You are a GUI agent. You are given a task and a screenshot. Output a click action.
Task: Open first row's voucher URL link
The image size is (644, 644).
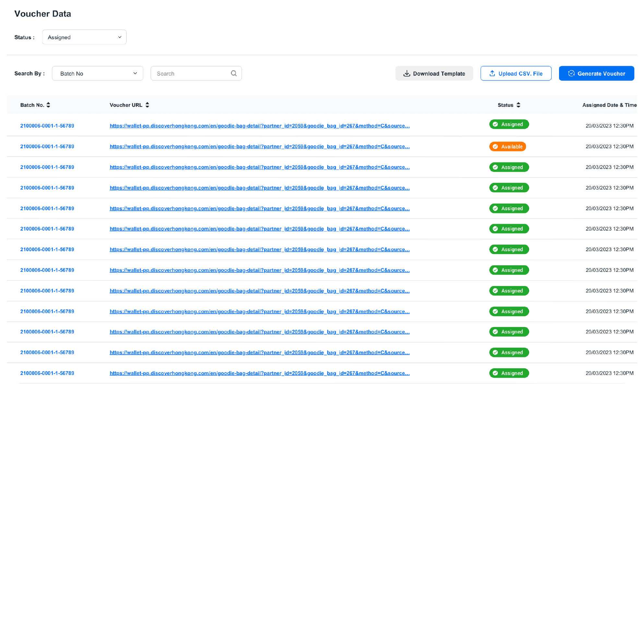(x=259, y=126)
